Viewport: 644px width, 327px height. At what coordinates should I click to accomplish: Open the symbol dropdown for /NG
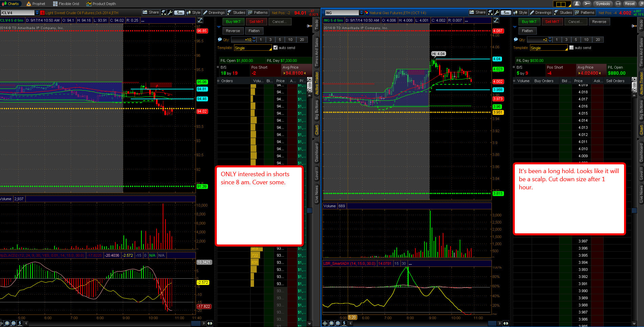click(x=362, y=13)
